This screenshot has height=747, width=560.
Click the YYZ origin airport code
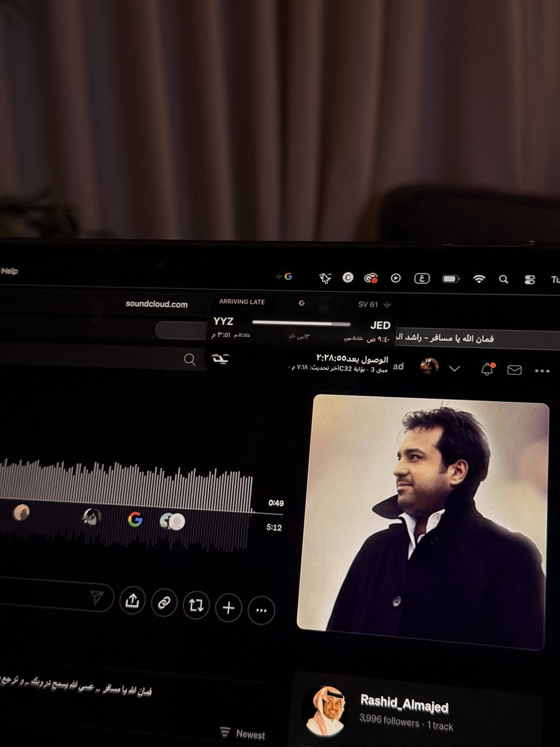pyautogui.click(x=223, y=322)
